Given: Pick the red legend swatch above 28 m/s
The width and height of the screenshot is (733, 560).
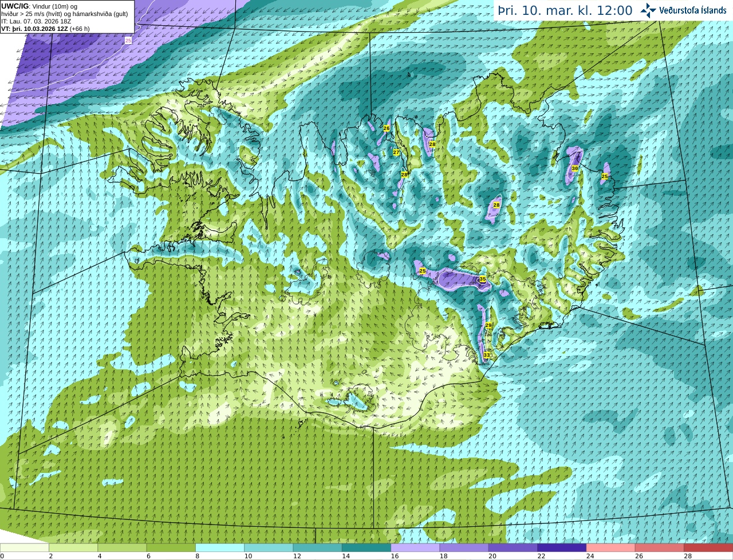Looking at the screenshot, I should pyautogui.click(x=708, y=547).
